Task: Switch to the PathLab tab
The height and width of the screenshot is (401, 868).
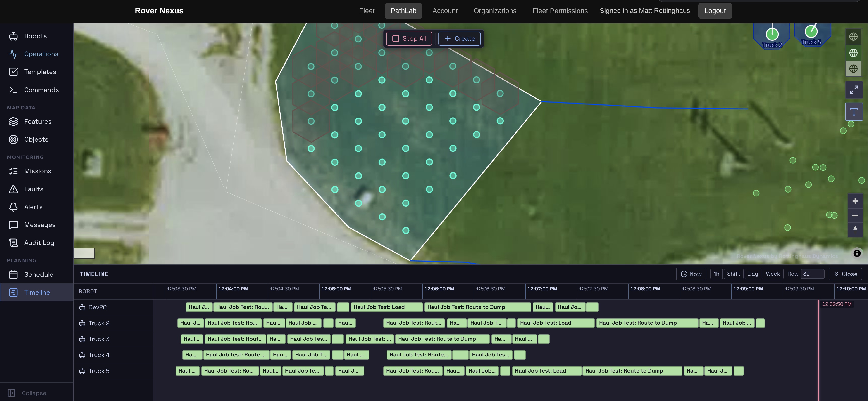Action: coord(403,11)
